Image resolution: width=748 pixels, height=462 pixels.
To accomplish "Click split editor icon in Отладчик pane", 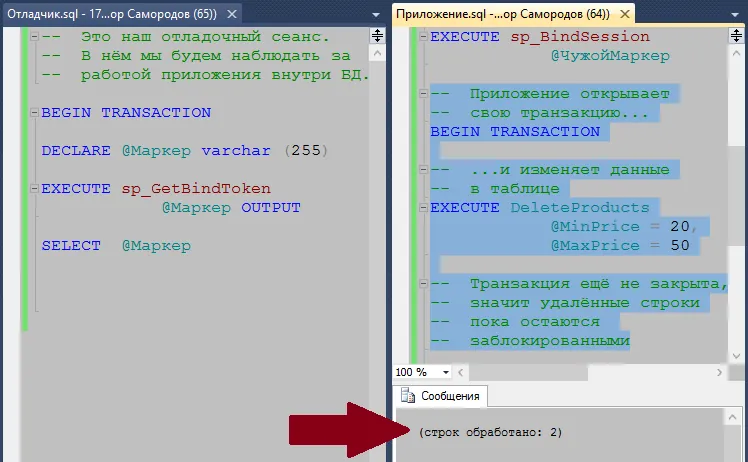I will click(x=377, y=35).
